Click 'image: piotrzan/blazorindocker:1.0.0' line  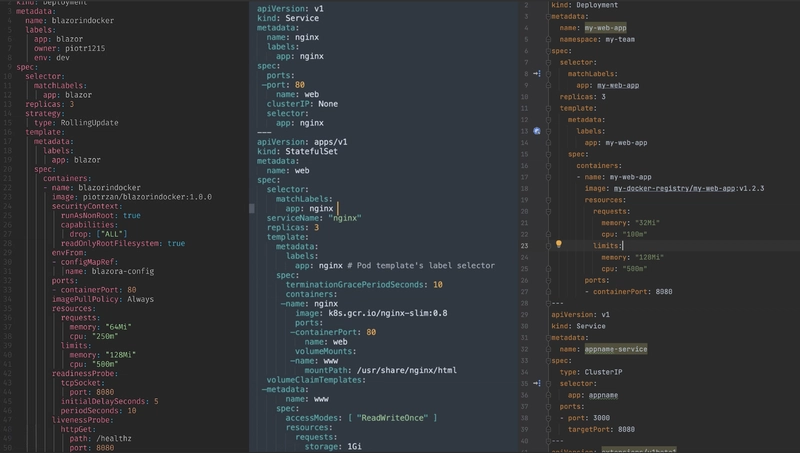point(132,197)
